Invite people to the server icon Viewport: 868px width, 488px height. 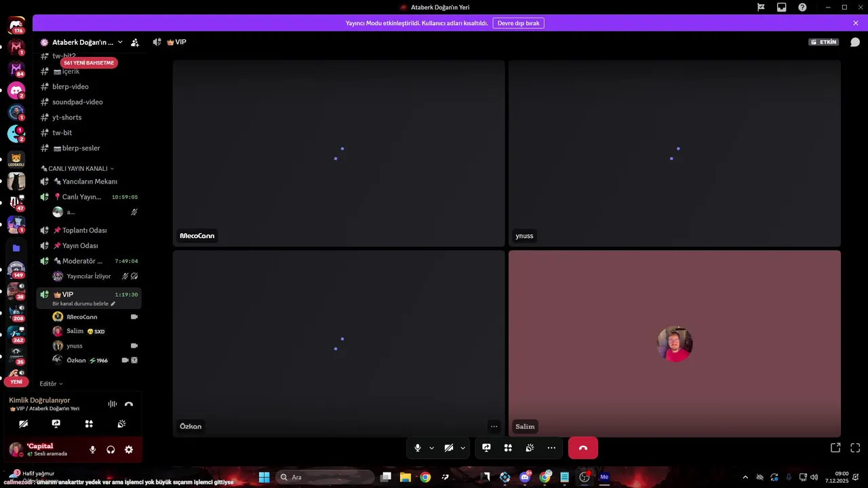pyautogui.click(x=135, y=42)
